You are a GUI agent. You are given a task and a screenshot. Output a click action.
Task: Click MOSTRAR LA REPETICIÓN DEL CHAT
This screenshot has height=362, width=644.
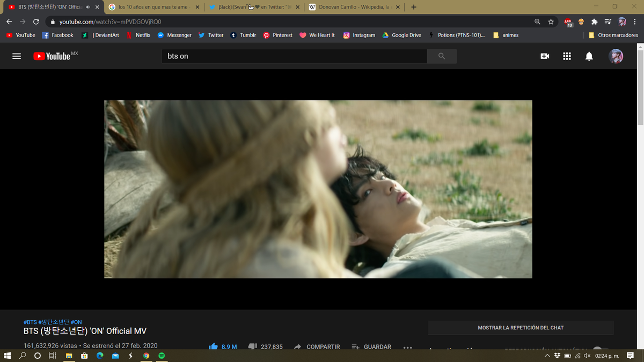pyautogui.click(x=521, y=328)
